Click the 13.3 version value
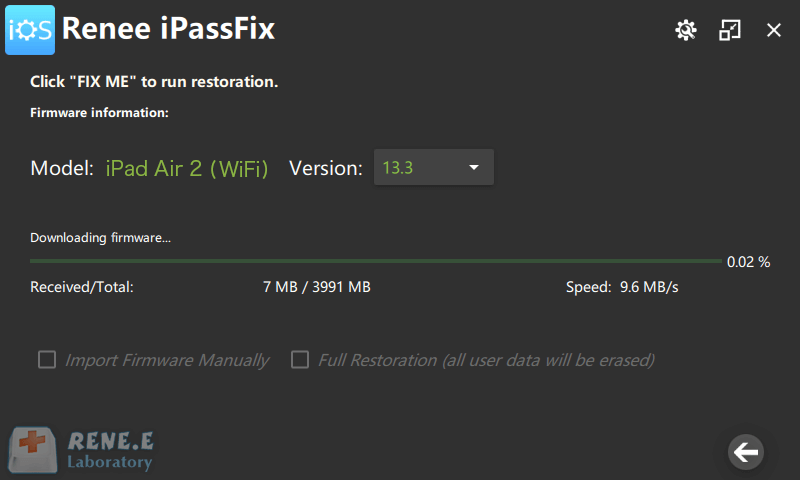800x480 pixels. click(398, 168)
